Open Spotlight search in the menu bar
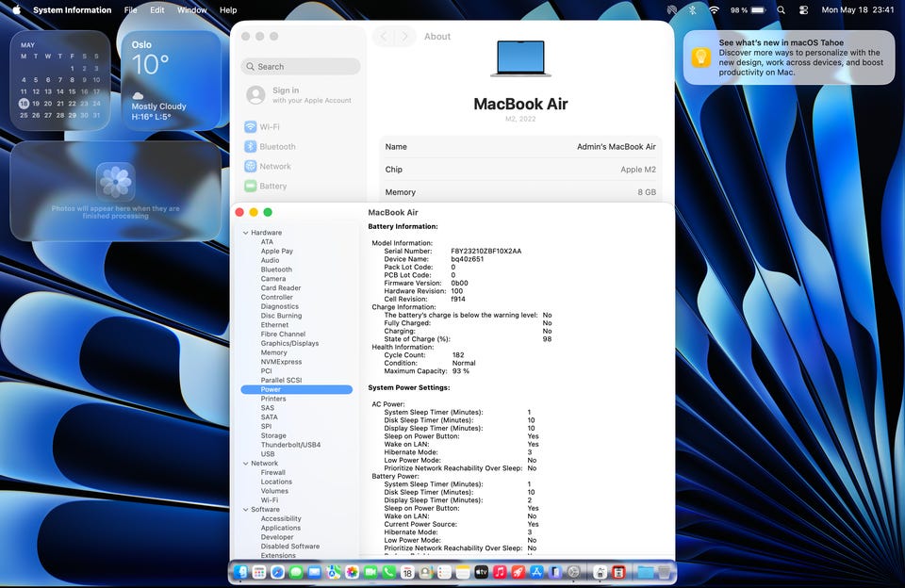This screenshot has width=905, height=588. click(x=781, y=9)
